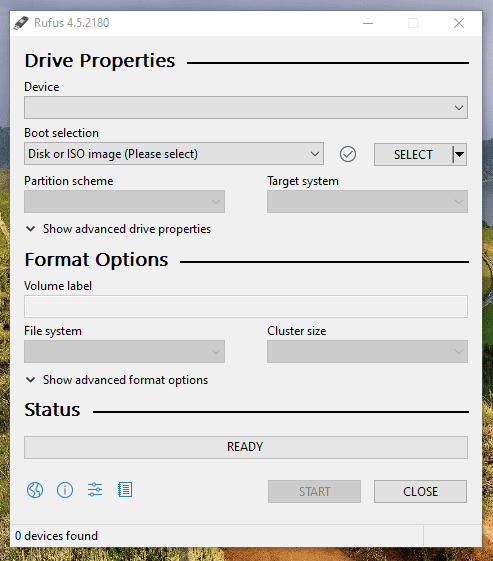Open the Device dropdown

pyautogui.click(x=246, y=107)
